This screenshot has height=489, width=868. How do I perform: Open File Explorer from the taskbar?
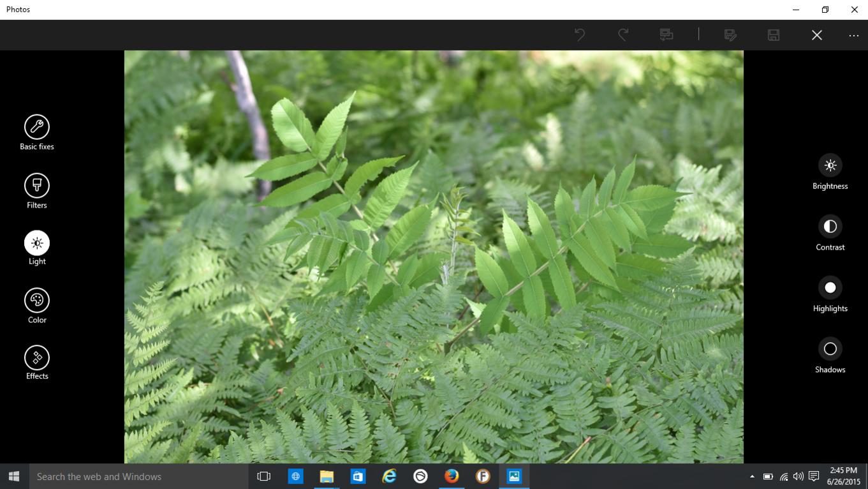pos(327,476)
